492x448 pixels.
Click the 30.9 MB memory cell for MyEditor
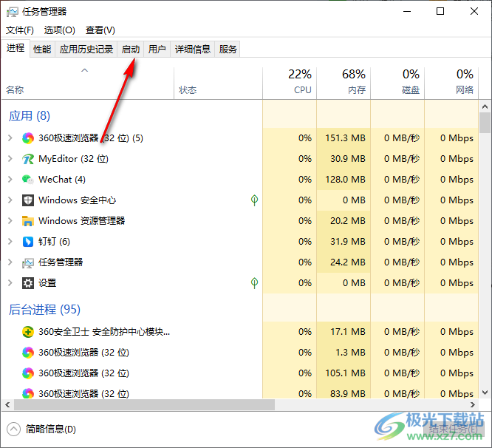(x=344, y=159)
